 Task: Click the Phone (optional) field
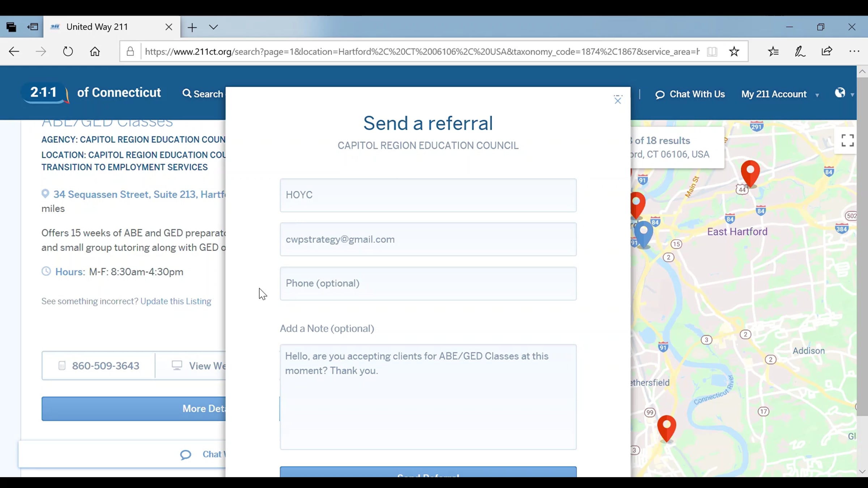[428, 283]
